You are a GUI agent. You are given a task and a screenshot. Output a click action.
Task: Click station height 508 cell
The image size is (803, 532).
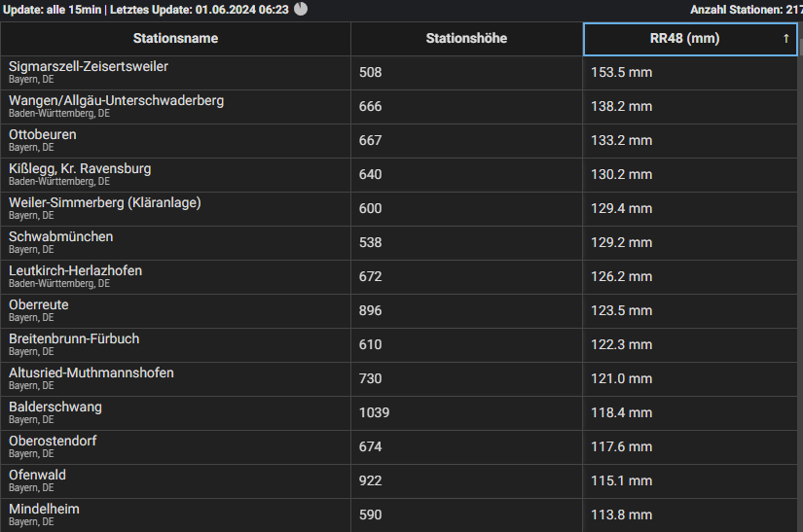[466, 73]
